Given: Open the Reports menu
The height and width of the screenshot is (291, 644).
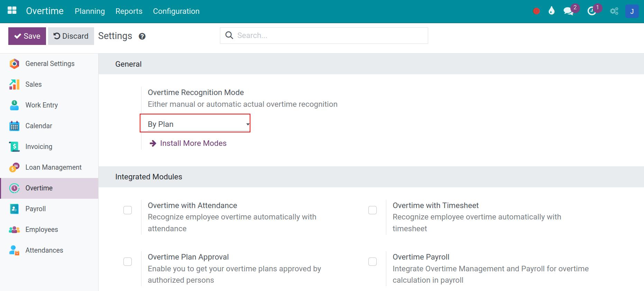Looking at the screenshot, I should point(129,11).
